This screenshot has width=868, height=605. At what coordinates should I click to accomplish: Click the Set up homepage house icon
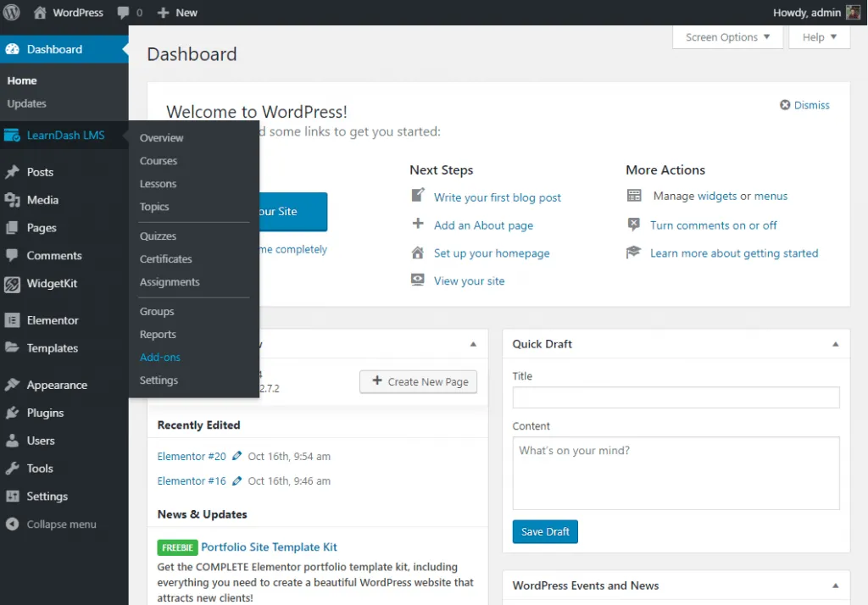coord(417,253)
